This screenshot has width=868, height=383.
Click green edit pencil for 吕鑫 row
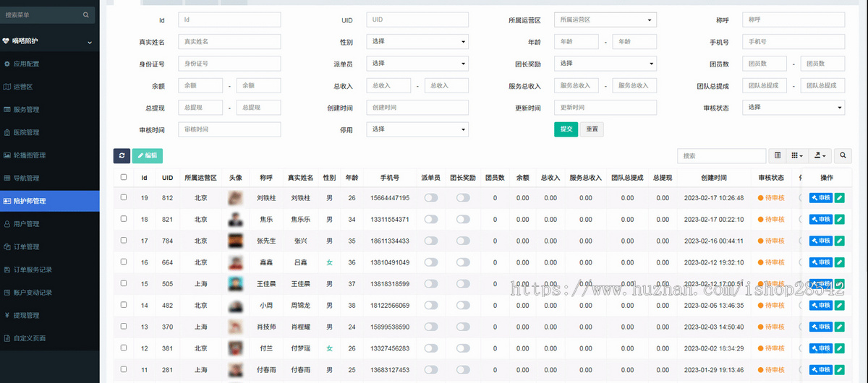(839, 262)
